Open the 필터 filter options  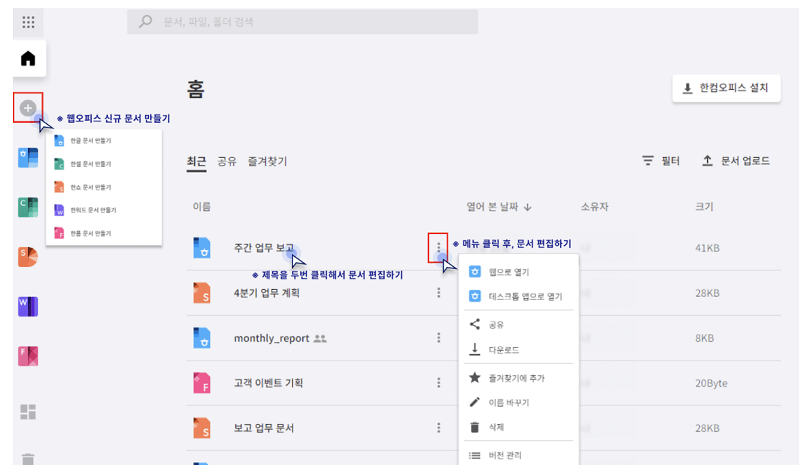click(x=661, y=161)
